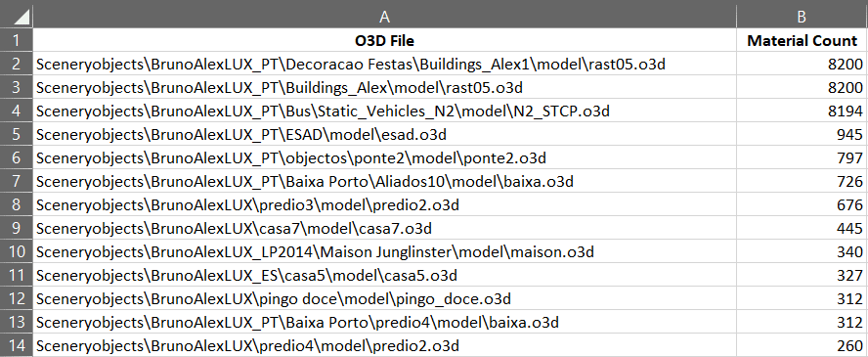
Task: Select the ponte2.o3d file cell
Action: [x=384, y=157]
